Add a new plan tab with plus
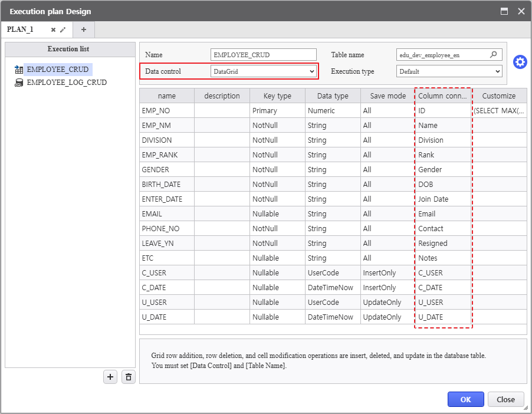The image size is (532, 414). (84, 29)
